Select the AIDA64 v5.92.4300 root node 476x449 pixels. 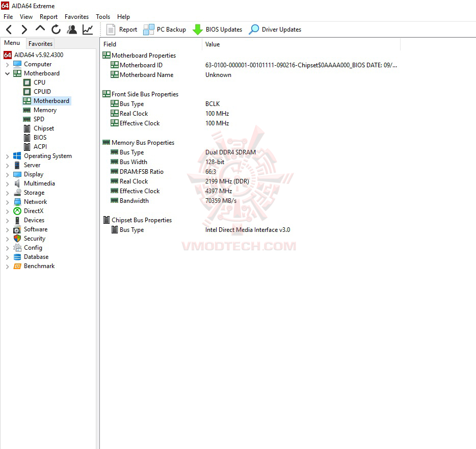[34, 55]
